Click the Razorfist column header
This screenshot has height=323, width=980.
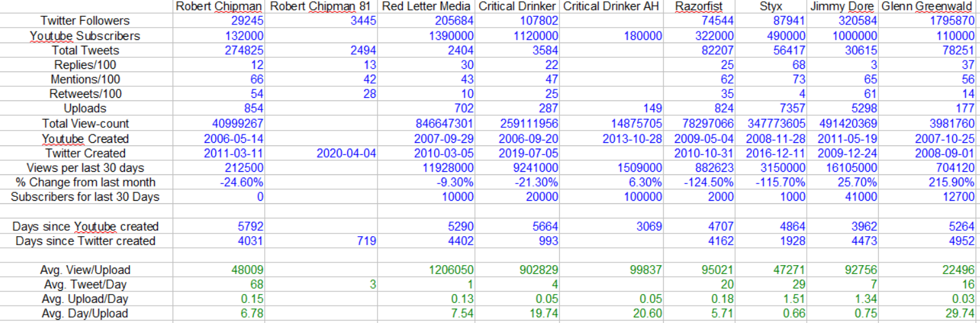pyautogui.click(x=700, y=6)
